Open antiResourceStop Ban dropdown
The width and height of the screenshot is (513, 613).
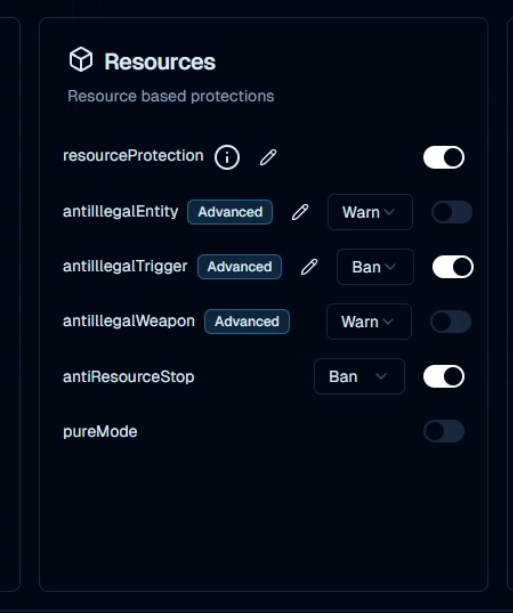(x=359, y=376)
